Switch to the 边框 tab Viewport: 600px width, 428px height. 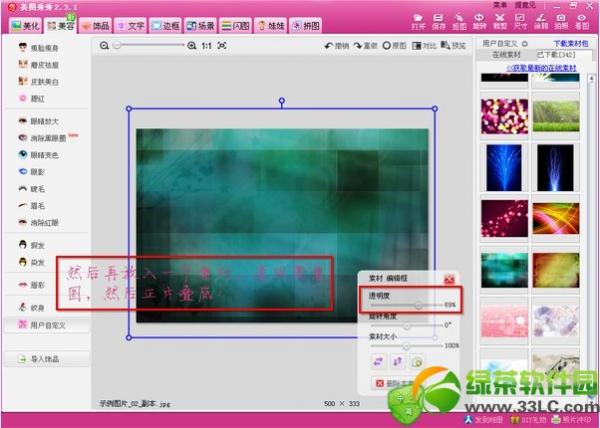pos(166,26)
